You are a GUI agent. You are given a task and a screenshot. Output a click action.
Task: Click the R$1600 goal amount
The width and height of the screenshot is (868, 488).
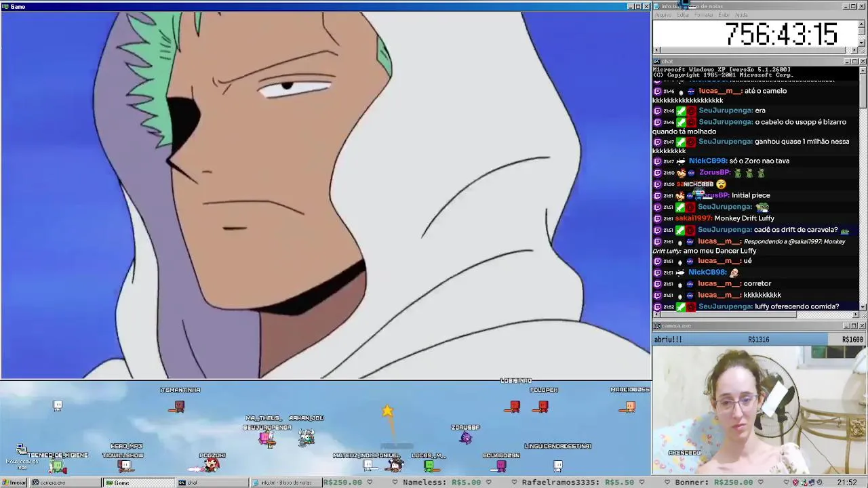pos(852,340)
